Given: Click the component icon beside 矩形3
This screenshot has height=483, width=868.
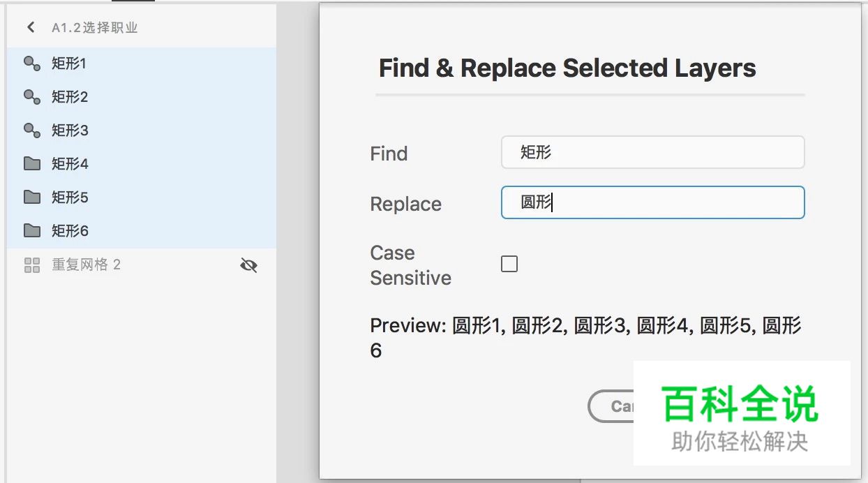Looking at the screenshot, I should (31, 131).
